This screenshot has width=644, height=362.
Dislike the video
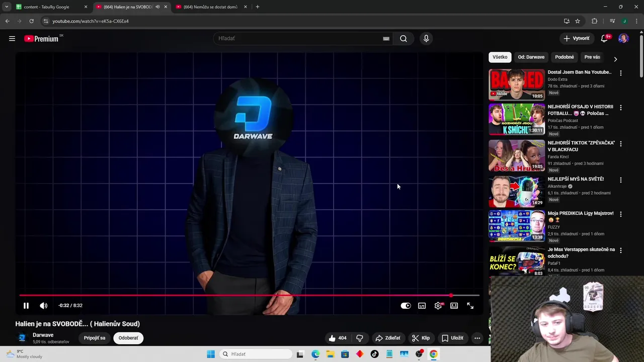click(x=360, y=338)
